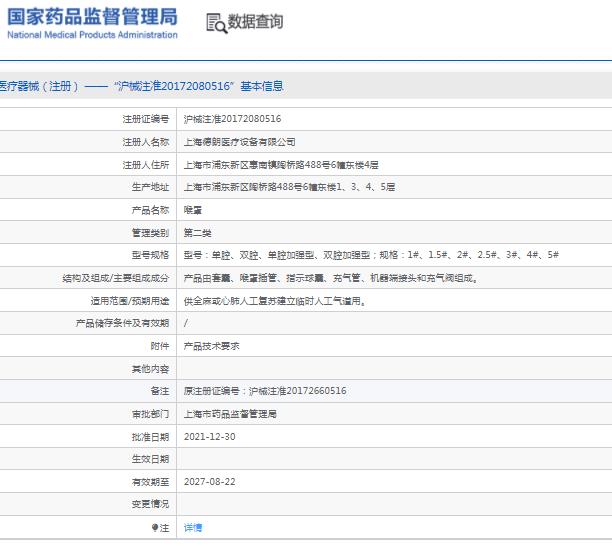The image size is (612, 548).
Task: Click registration number value 沪械注准20172080516
Action: click(x=232, y=118)
